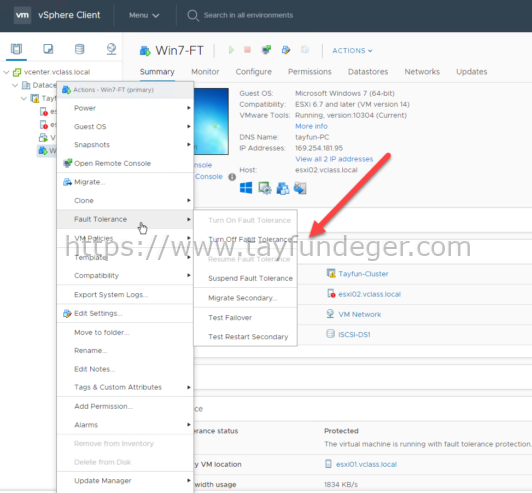The width and height of the screenshot is (532, 493).
Task: Switch to the Networks tab
Action: [x=422, y=72]
